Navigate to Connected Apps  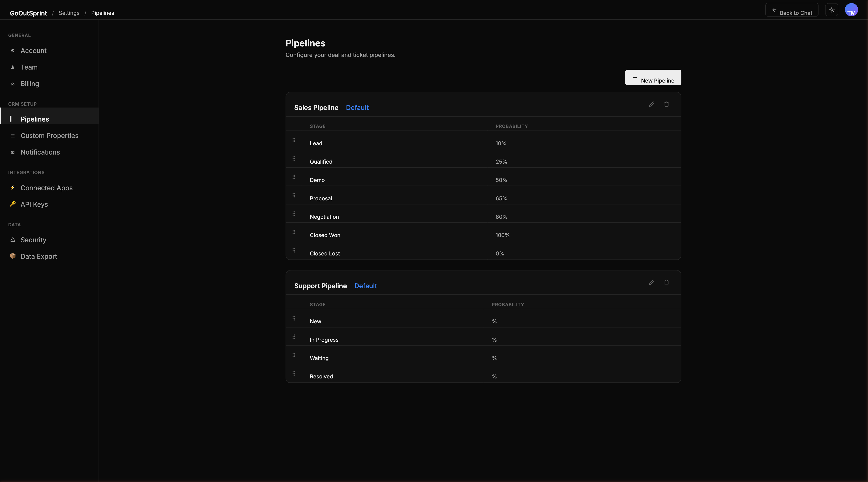coord(47,188)
